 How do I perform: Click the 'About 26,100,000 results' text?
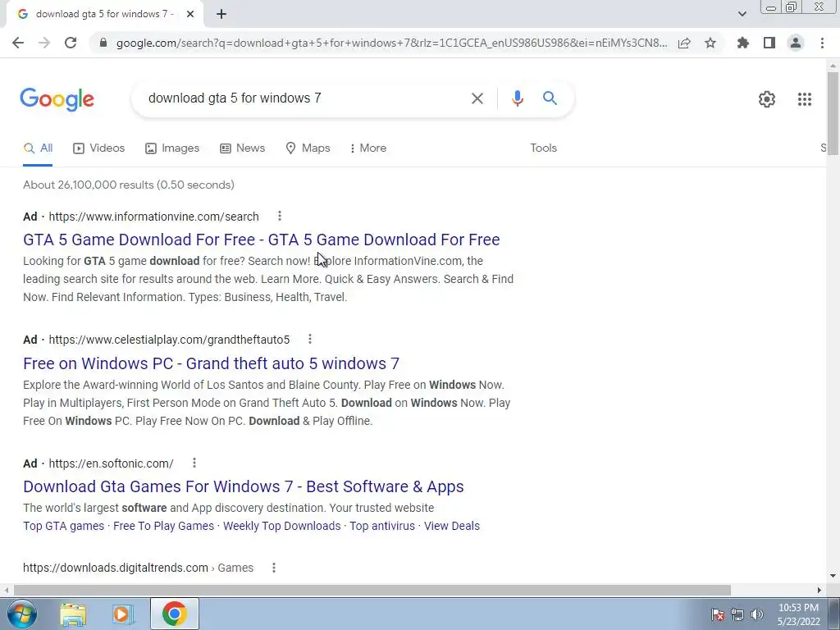129,185
